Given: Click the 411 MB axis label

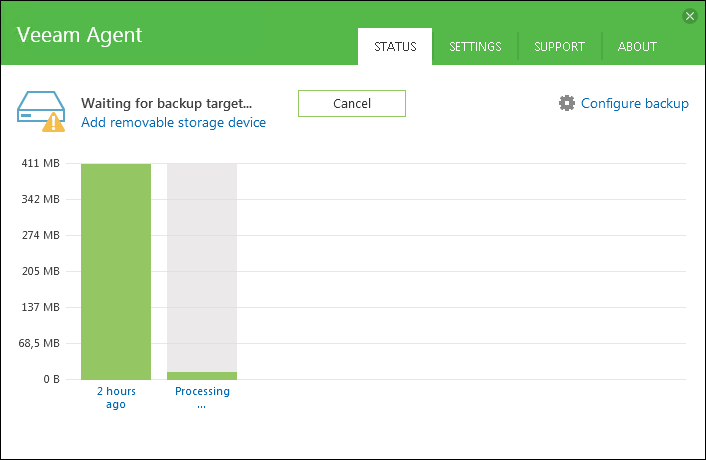Looking at the screenshot, I should coord(41,163).
